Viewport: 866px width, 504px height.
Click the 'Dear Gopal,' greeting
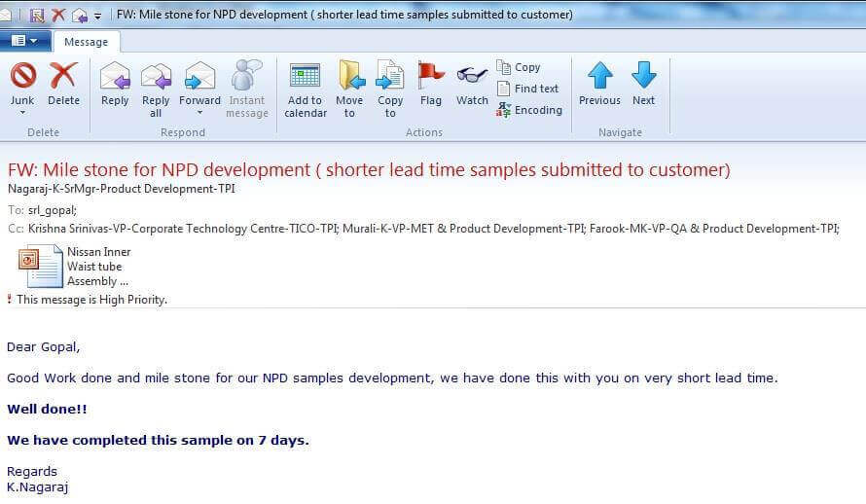pos(43,347)
